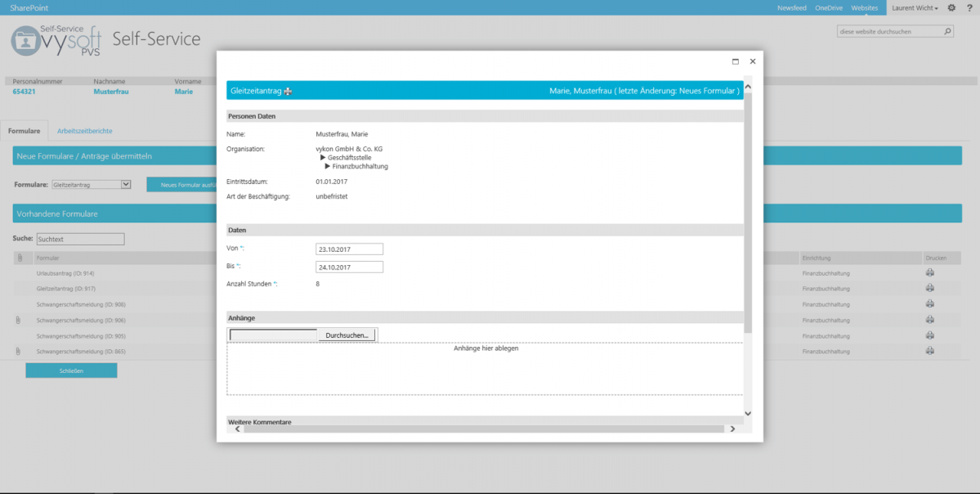Screen dimensions: 980x494
Task: Open the Formulare dropdown showing Gleitzeitantrag
Action: click(91, 184)
